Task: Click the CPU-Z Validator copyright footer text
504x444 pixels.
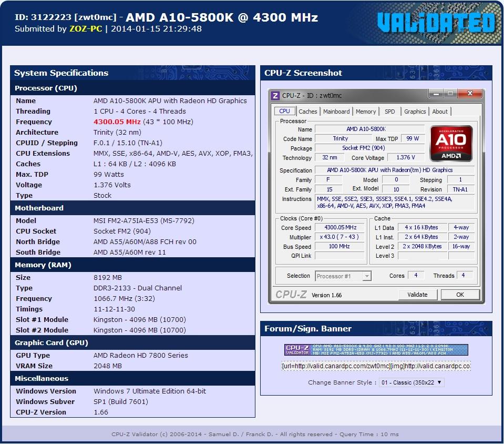Action: click(x=255, y=435)
